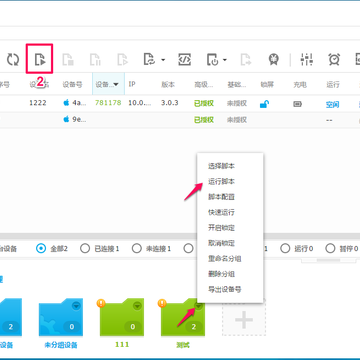Click the 设备号 column header

click(72, 85)
